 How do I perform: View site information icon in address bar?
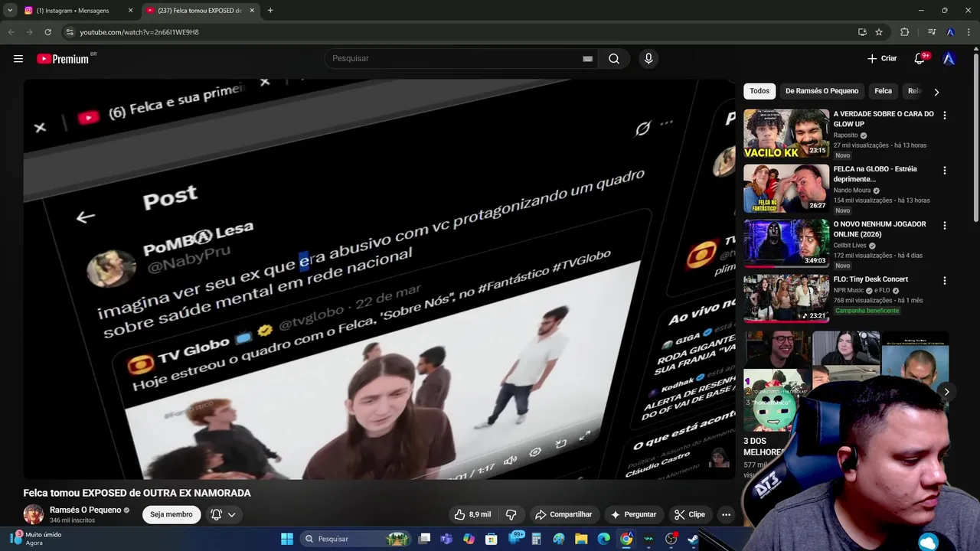(x=70, y=32)
